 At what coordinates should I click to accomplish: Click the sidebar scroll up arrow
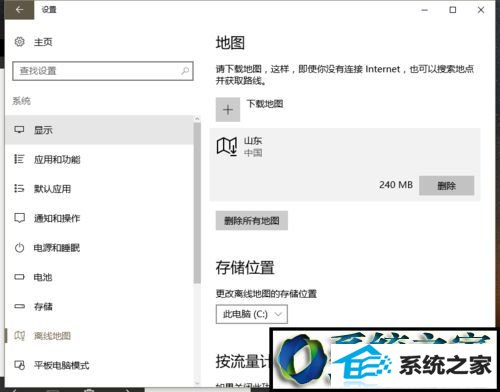tap(197, 119)
